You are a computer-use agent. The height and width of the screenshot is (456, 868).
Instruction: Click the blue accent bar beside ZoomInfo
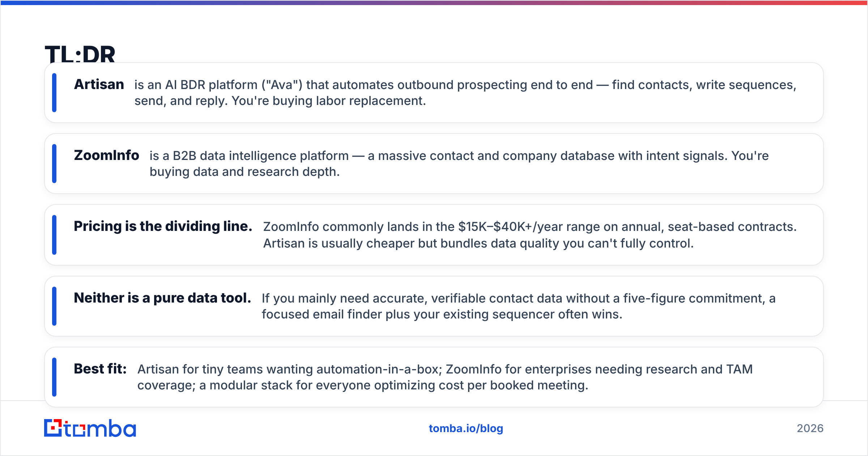pyautogui.click(x=54, y=164)
